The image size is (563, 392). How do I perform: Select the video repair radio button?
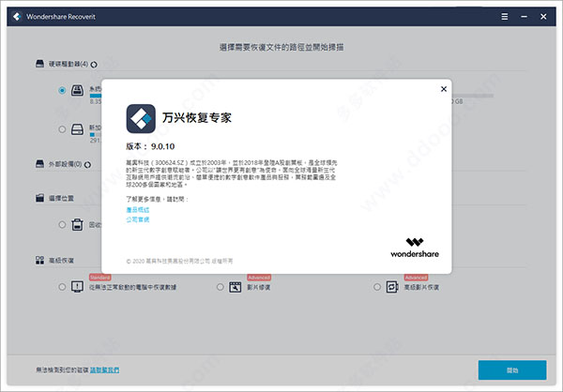pyautogui.click(x=221, y=287)
